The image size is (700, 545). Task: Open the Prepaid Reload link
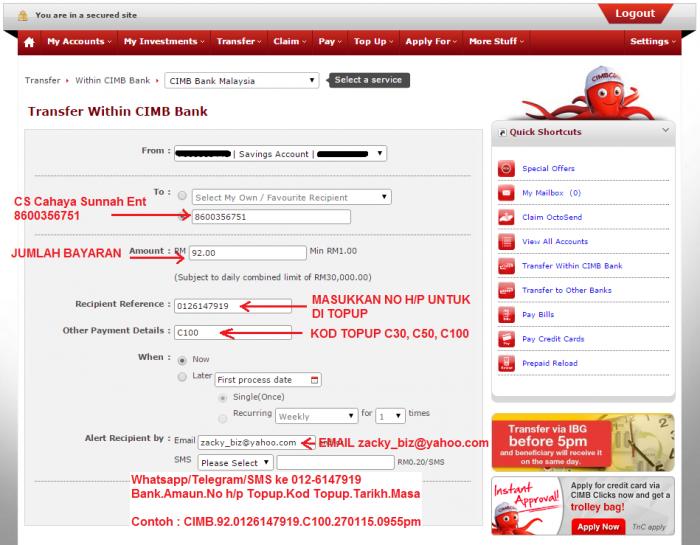(x=550, y=363)
